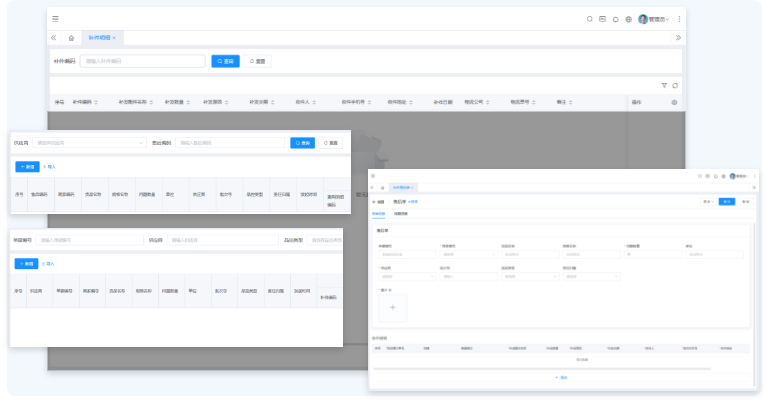Open the search icon in top header
Viewport: 768px width, 403px height.
[x=589, y=19]
